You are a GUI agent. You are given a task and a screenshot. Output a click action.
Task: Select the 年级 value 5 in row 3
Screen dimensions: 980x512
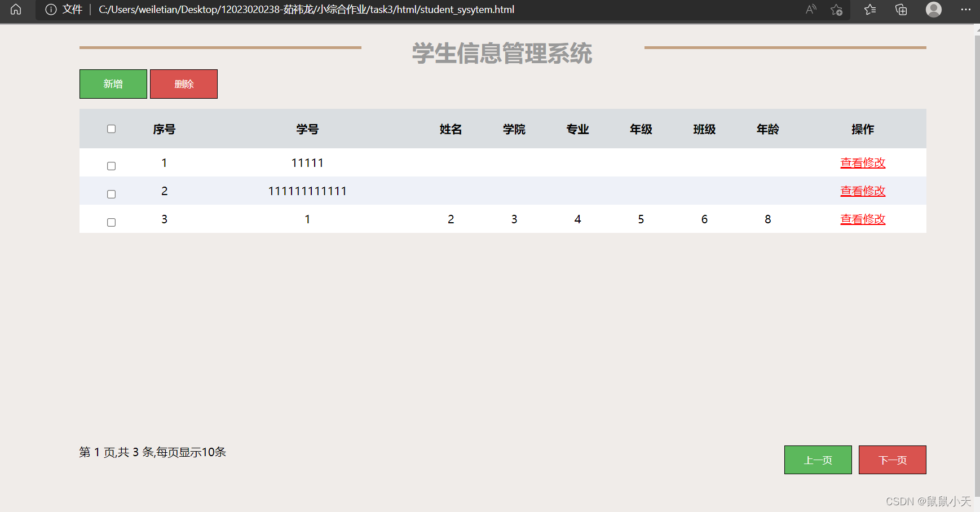pyautogui.click(x=641, y=219)
